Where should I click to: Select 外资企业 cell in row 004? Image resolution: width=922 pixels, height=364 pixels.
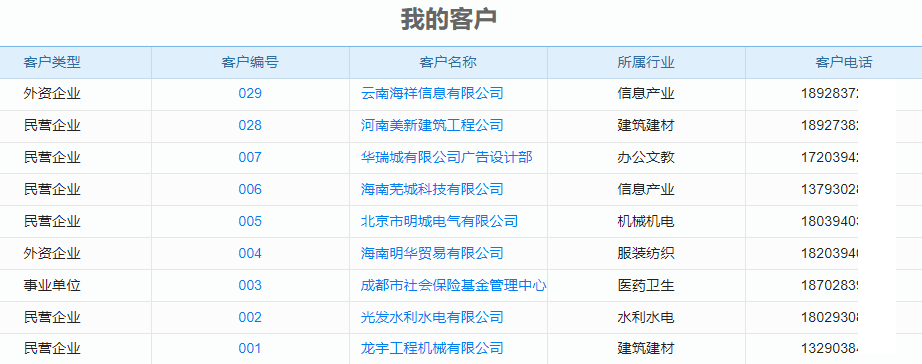click(52, 253)
